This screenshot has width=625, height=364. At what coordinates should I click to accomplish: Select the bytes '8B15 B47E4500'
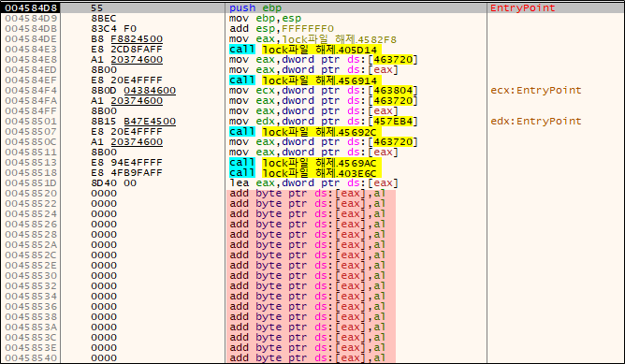click(x=133, y=122)
